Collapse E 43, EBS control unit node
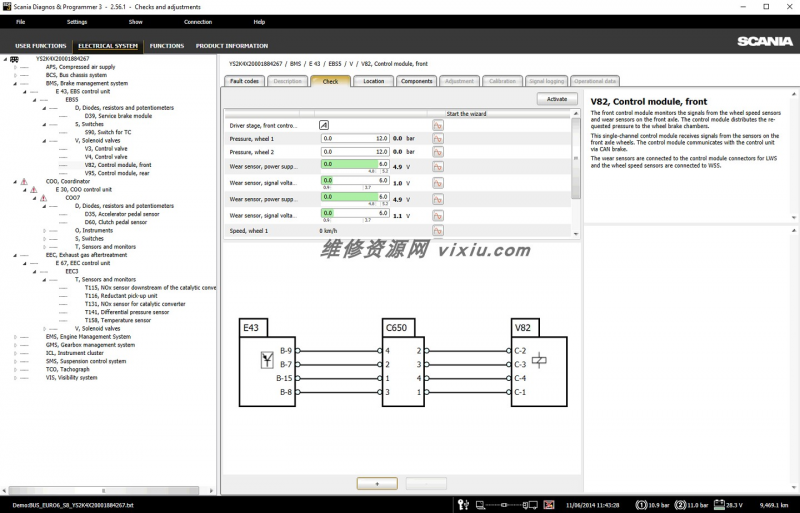Viewport: 800px width, 513px height. (25, 91)
